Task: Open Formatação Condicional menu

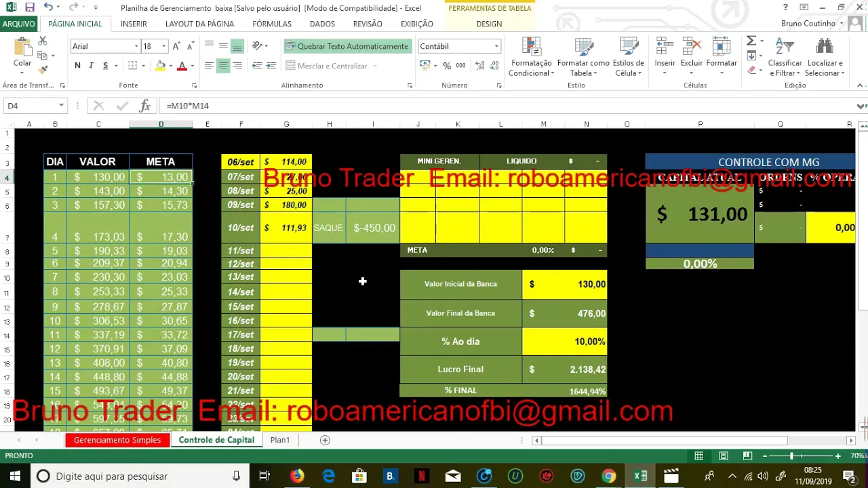Action: [x=531, y=58]
